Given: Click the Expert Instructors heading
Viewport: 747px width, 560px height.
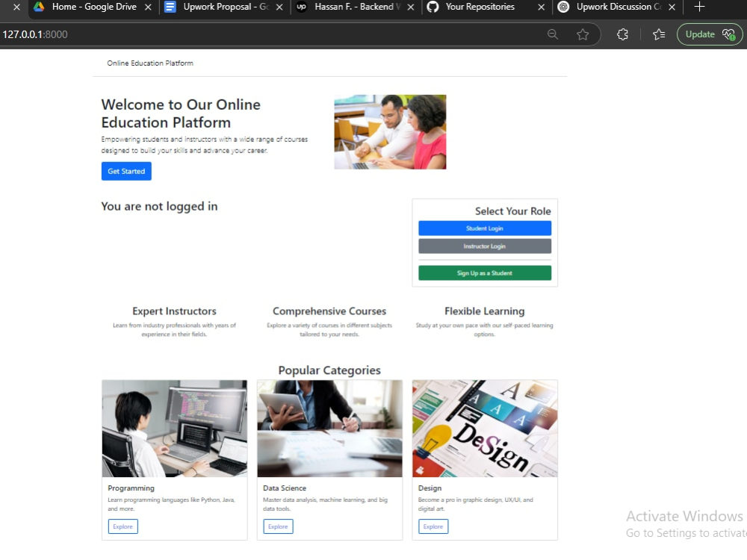Looking at the screenshot, I should coord(174,311).
